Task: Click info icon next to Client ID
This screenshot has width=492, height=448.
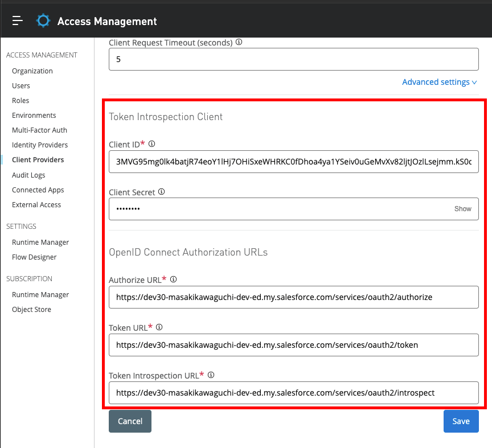Action: coord(151,144)
